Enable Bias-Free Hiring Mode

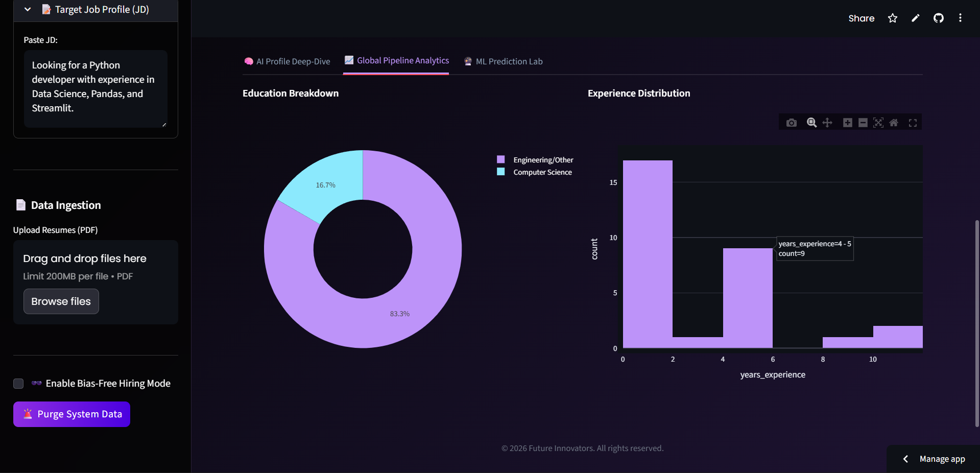[18, 384]
